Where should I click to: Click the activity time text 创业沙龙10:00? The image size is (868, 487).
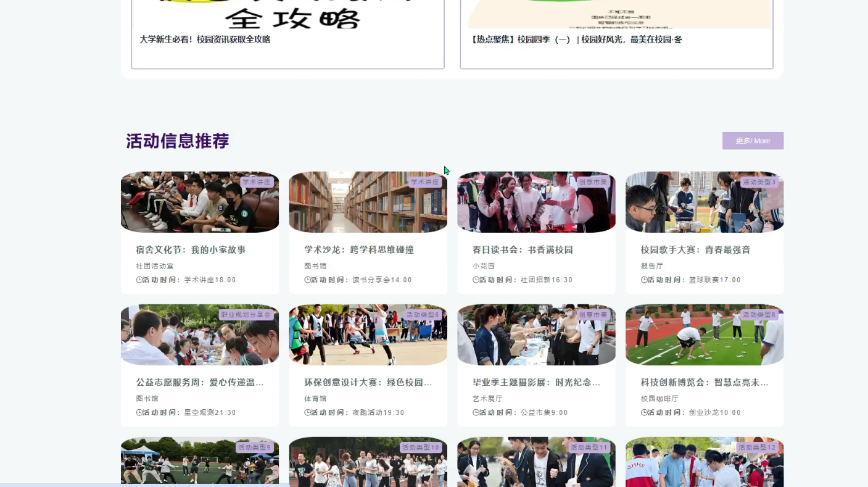[716, 413]
